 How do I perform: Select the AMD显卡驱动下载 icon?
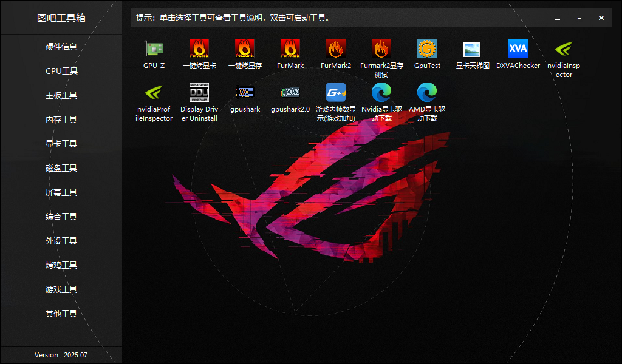pos(427,92)
